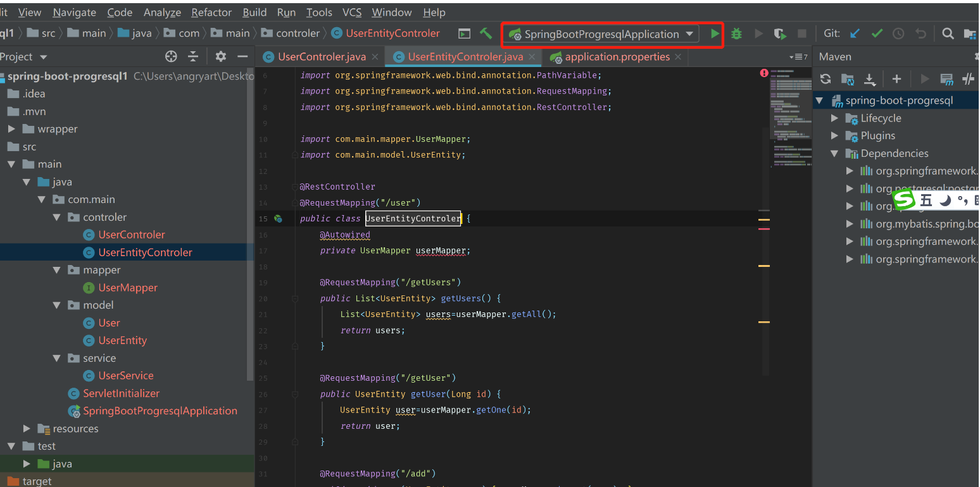980x487 pixels.
Task: Click the .idea folder
Action: pos(34,94)
